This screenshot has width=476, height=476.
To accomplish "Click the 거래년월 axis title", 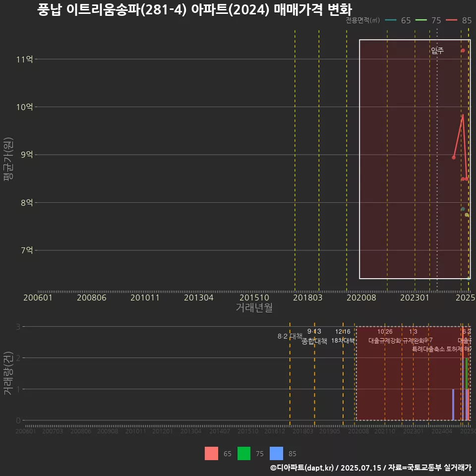I will point(254,307).
